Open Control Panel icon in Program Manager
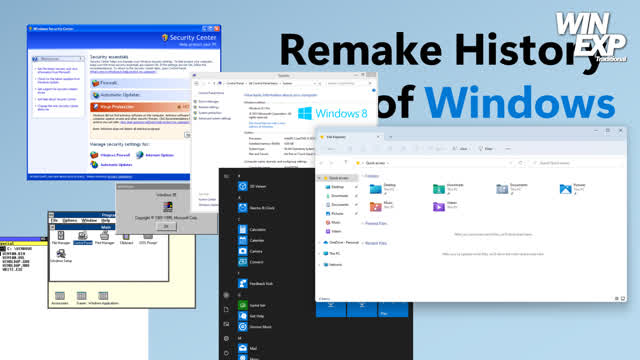Image resolution: width=640 pixels, height=360 pixels. tap(83, 238)
